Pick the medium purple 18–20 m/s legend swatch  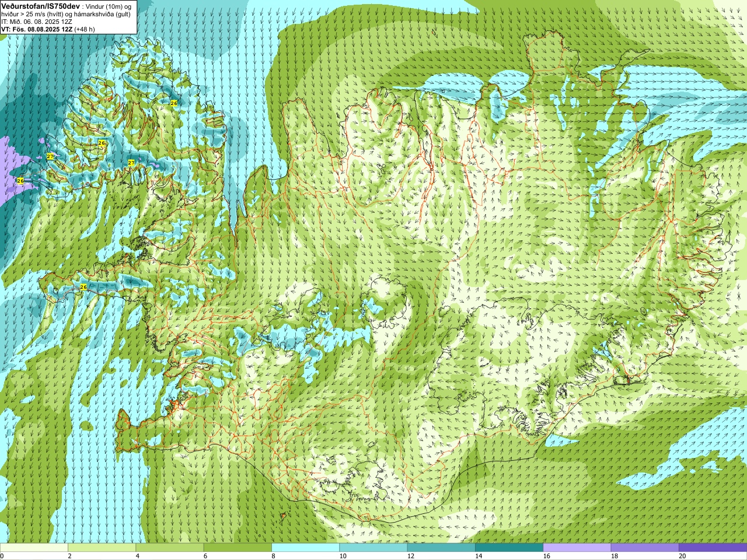click(x=645, y=548)
